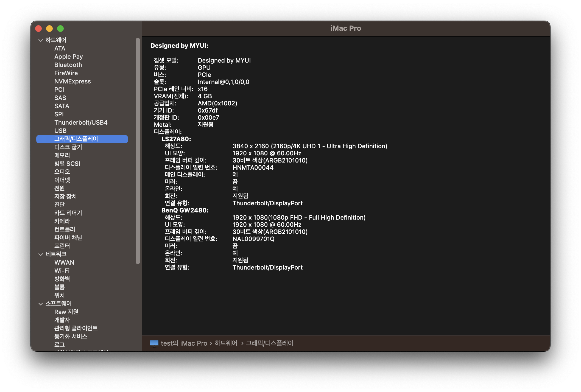Select FireWire in the sidebar

[66, 73]
